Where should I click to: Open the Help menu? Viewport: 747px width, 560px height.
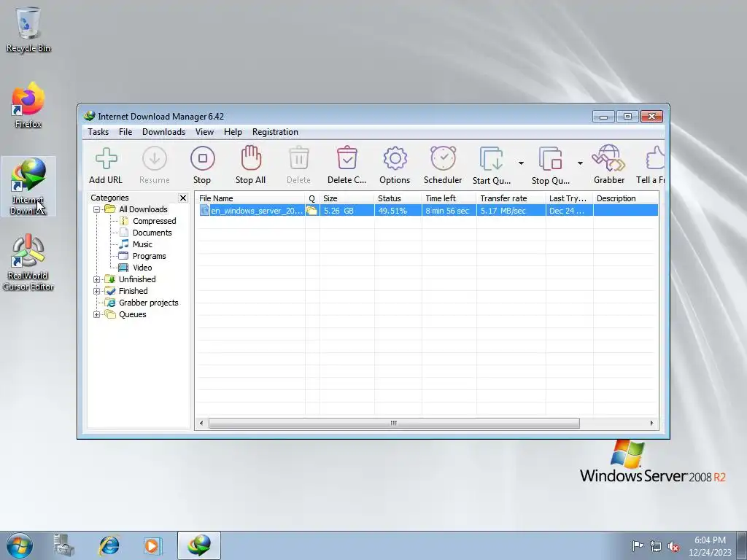(x=233, y=132)
